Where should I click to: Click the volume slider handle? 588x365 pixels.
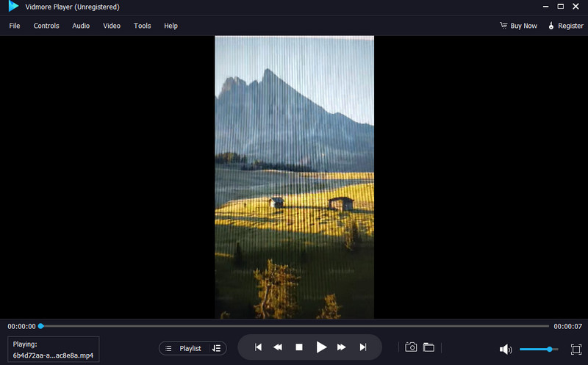click(549, 349)
